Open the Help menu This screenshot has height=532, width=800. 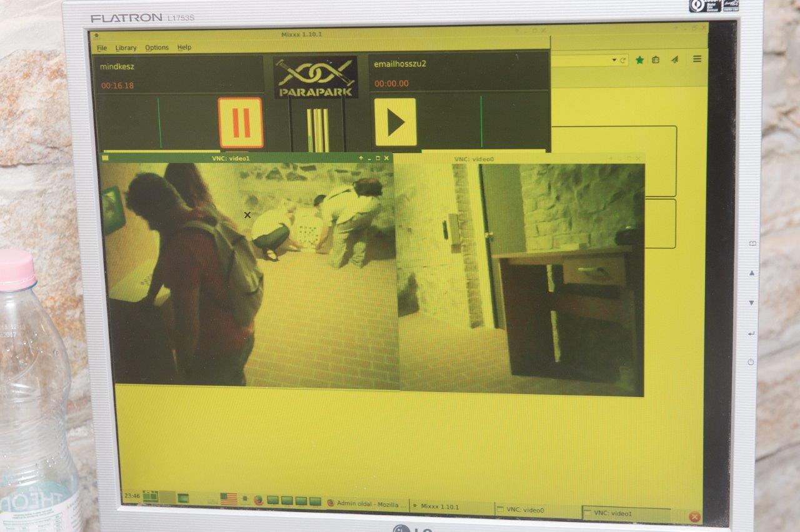(x=184, y=47)
